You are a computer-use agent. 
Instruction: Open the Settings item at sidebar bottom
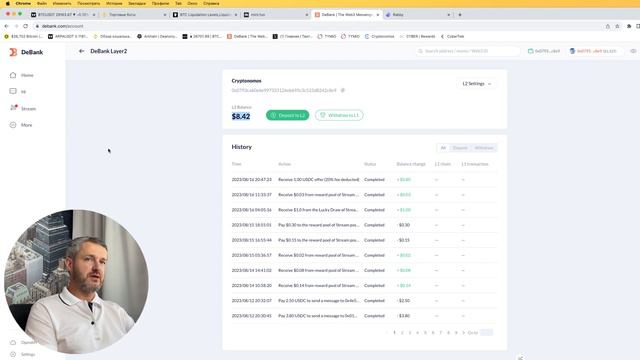pos(23,354)
